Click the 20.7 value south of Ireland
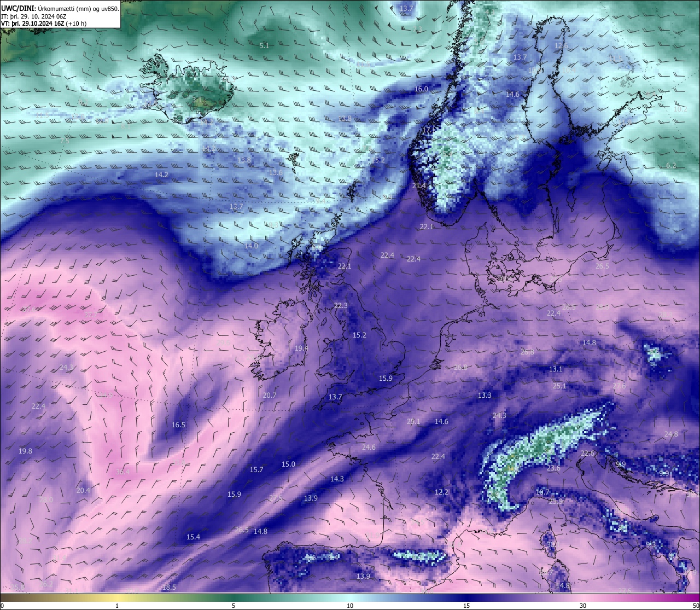Image resolution: width=700 pixels, height=610 pixels. pyautogui.click(x=270, y=396)
